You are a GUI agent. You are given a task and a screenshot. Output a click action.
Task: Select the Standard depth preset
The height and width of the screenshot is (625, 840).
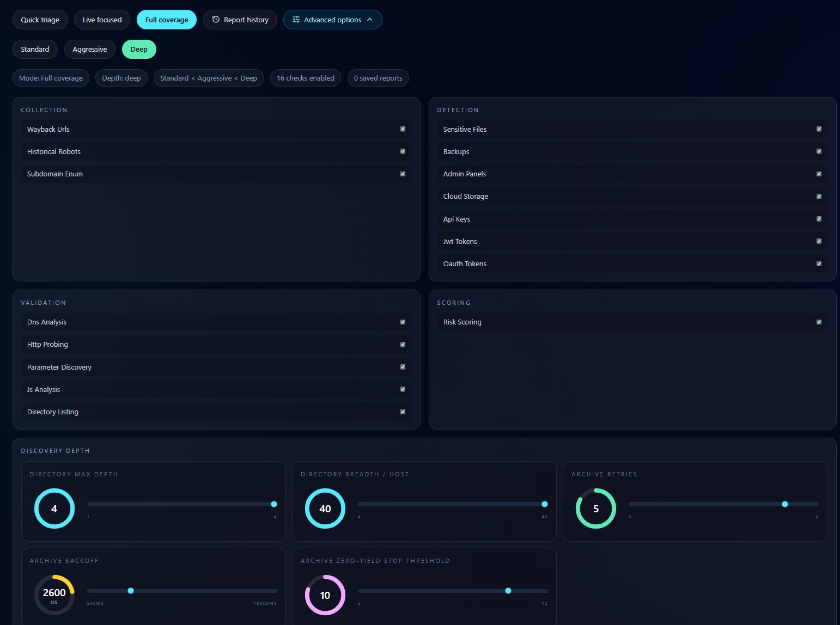tap(35, 49)
